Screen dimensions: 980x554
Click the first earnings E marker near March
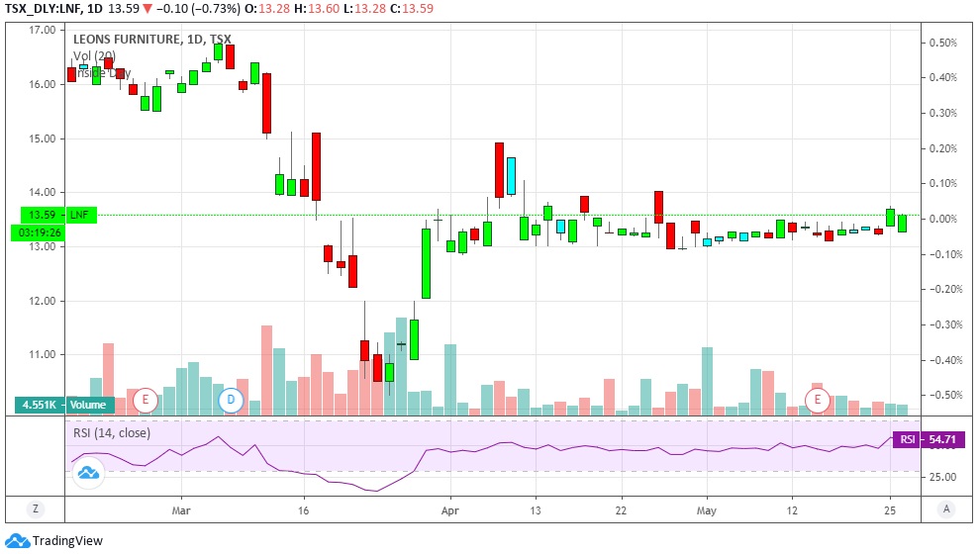[146, 399]
